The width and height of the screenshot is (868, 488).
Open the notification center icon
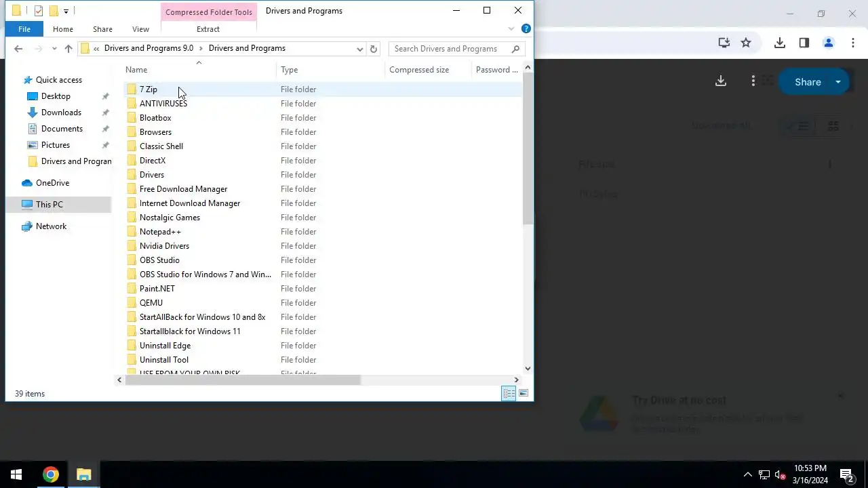(846, 474)
